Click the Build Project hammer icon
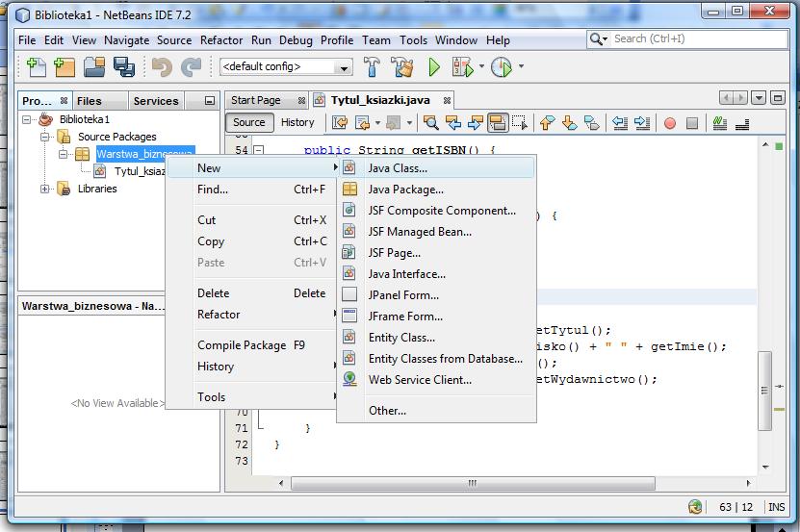Viewport: 800px width, 532px height. pos(372,66)
